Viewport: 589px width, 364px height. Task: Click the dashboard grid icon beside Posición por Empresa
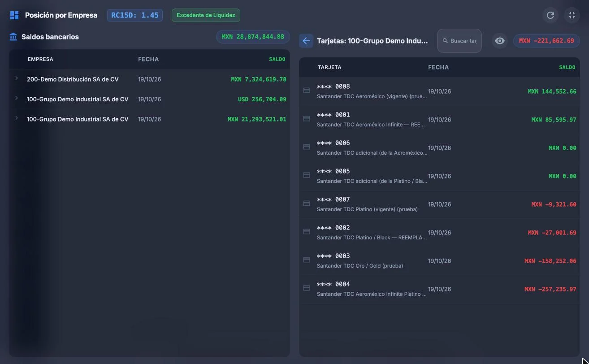pyautogui.click(x=14, y=15)
